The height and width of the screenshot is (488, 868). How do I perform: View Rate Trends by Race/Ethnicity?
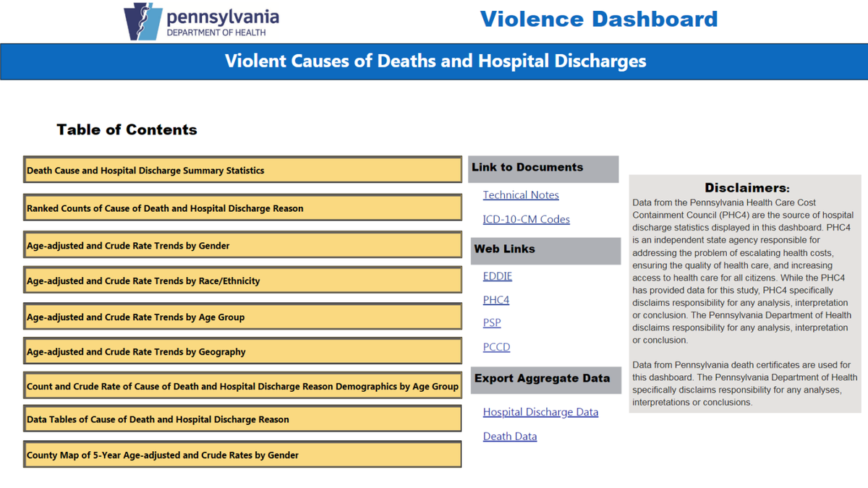tap(242, 280)
